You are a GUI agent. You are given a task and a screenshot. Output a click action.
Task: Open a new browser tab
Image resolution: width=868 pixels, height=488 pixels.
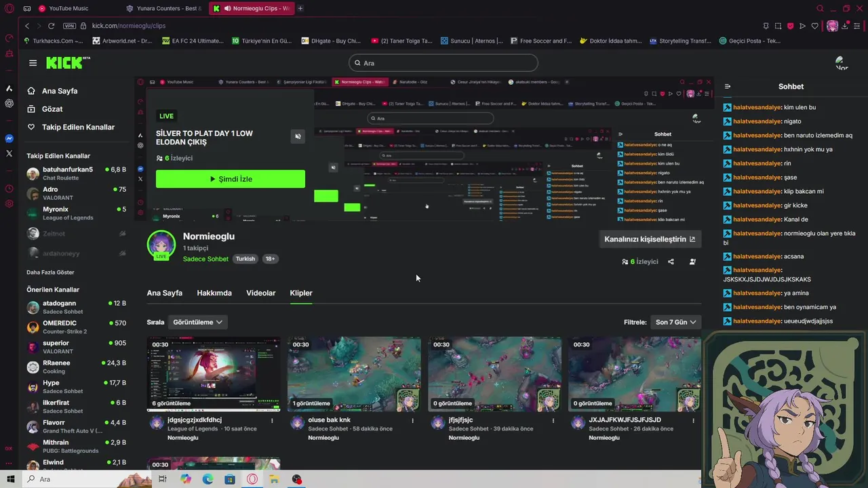coord(300,8)
